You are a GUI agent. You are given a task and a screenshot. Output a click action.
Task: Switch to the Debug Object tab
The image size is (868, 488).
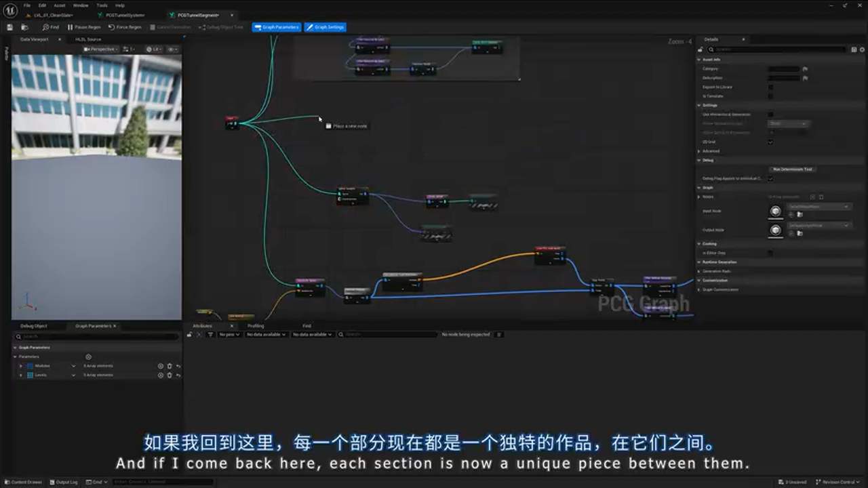click(x=34, y=325)
